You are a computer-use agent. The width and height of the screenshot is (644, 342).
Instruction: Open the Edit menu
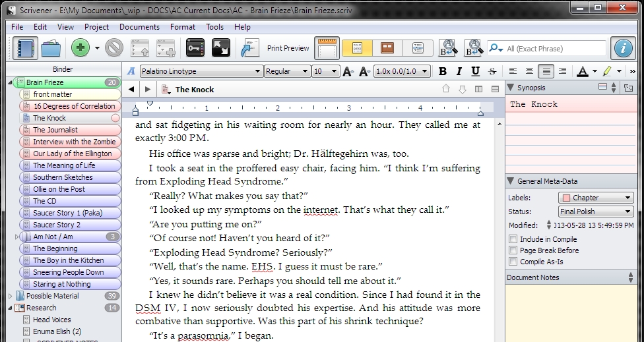coord(40,26)
